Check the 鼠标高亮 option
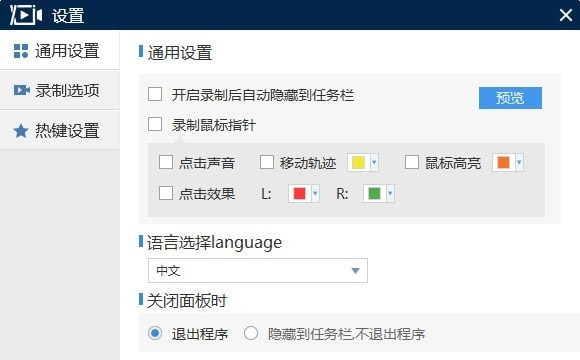This screenshot has width=580, height=360. [x=412, y=162]
